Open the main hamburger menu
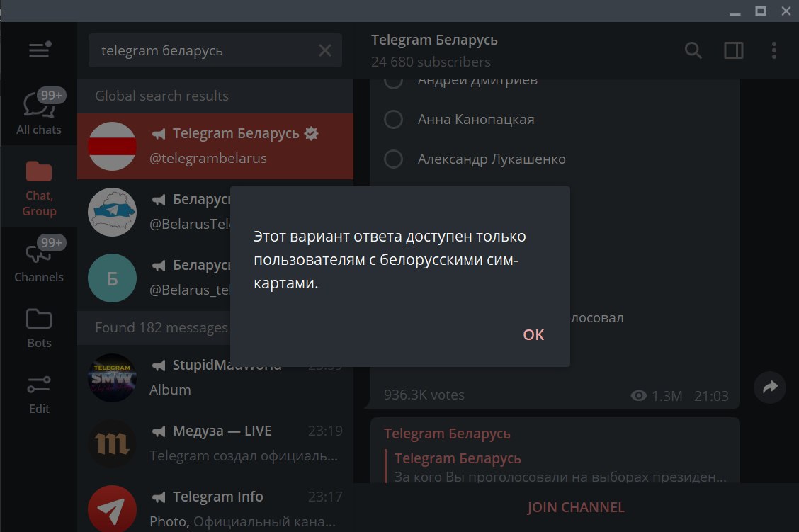 point(39,50)
